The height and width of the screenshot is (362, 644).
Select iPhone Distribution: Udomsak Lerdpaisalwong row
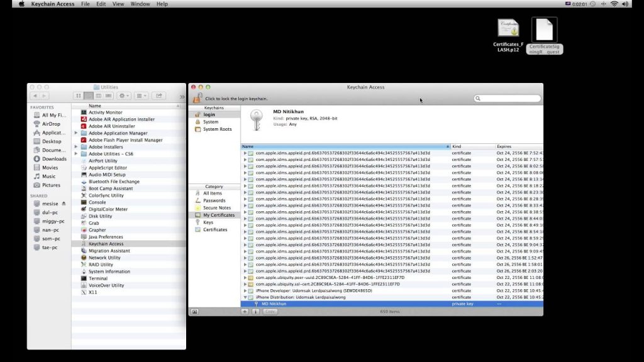pyautogui.click(x=392, y=297)
